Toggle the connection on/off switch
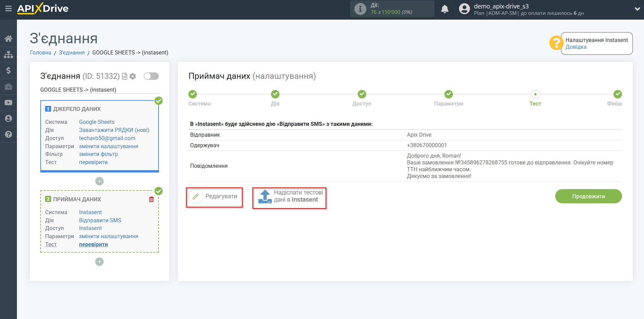This screenshot has width=644, height=319. (x=151, y=76)
